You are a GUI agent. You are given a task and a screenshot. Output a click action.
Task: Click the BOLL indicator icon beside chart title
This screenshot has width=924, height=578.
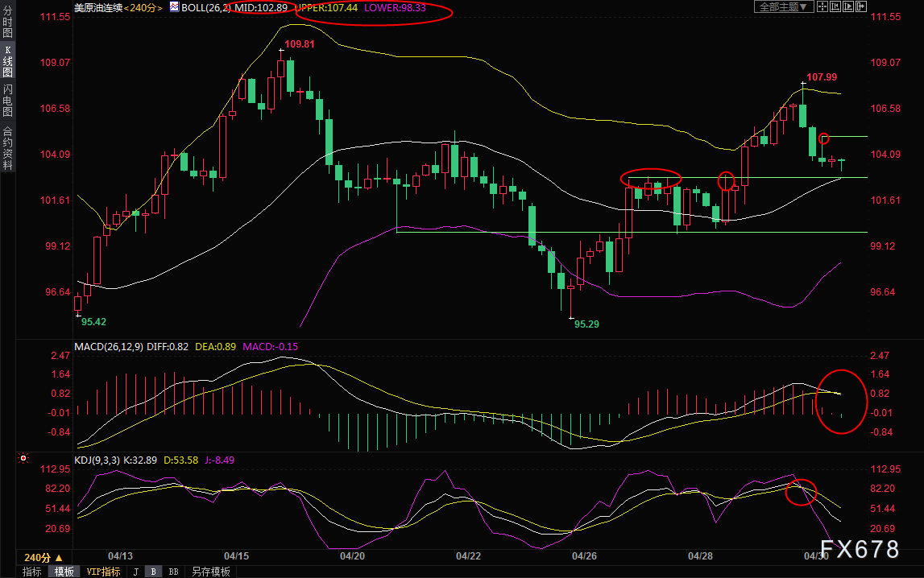(x=175, y=7)
